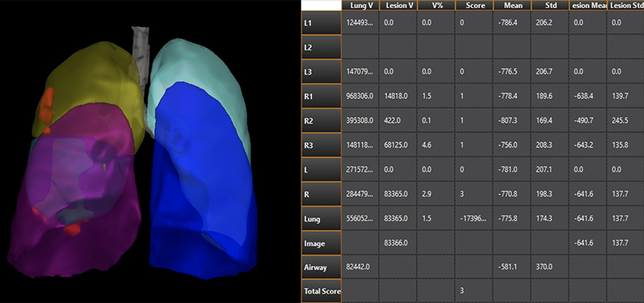Select the Airway row header
Viewport: 644px width, 303px height.
pos(321,267)
